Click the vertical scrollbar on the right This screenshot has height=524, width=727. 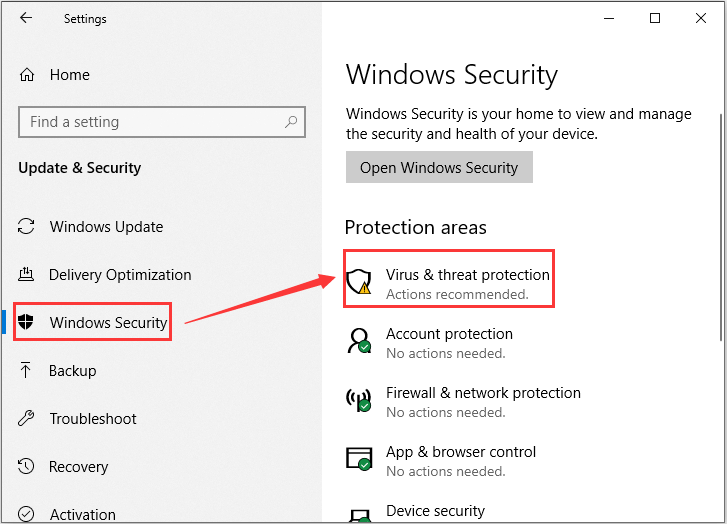click(721, 227)
